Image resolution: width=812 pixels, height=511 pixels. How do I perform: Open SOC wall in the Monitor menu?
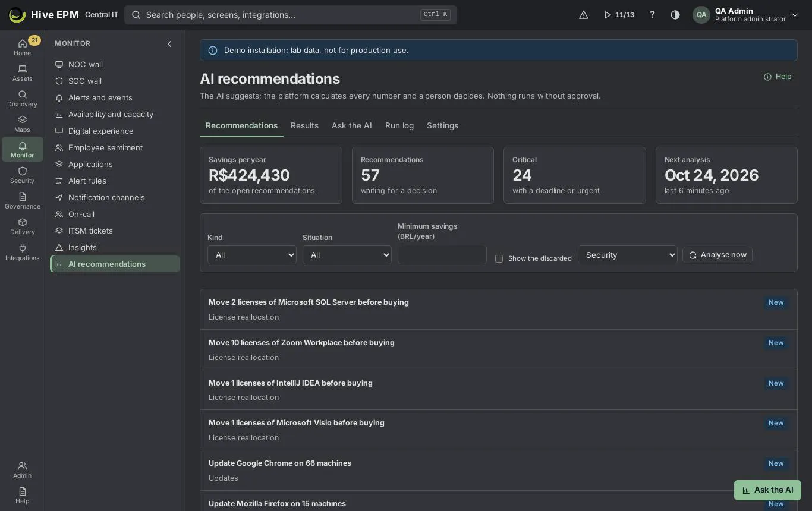point(115,81)
